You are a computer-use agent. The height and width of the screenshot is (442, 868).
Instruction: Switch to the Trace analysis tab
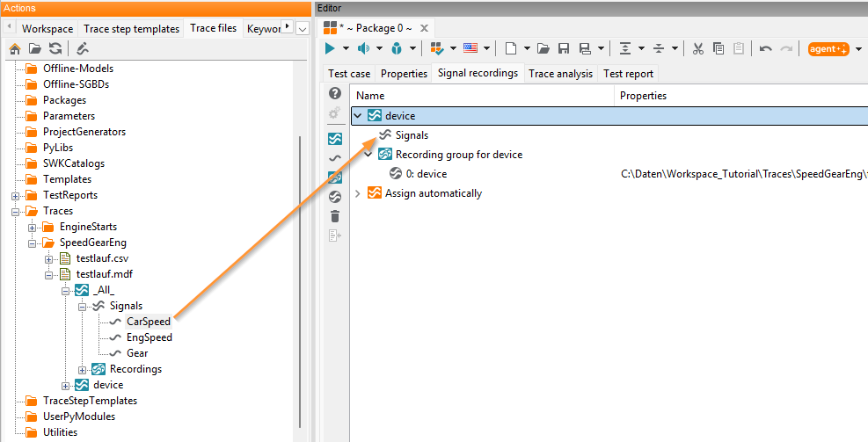(560, 74)
